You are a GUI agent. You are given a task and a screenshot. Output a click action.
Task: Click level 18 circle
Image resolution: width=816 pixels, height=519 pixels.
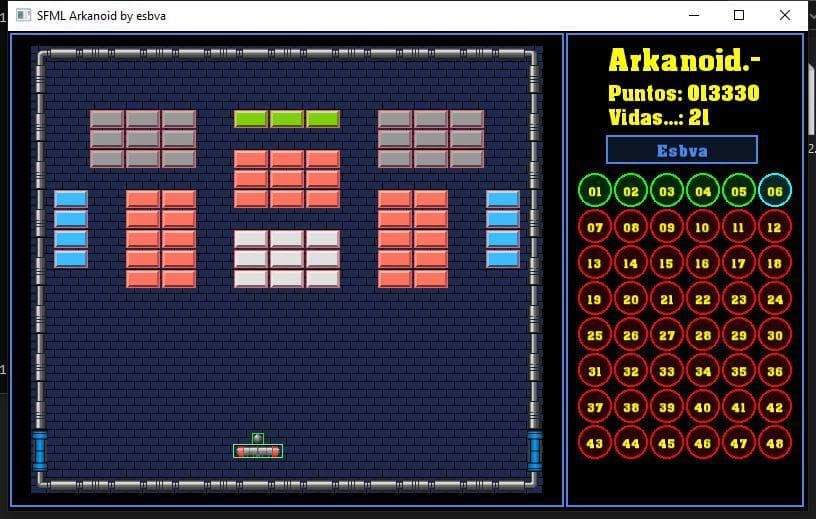point(775,263)
